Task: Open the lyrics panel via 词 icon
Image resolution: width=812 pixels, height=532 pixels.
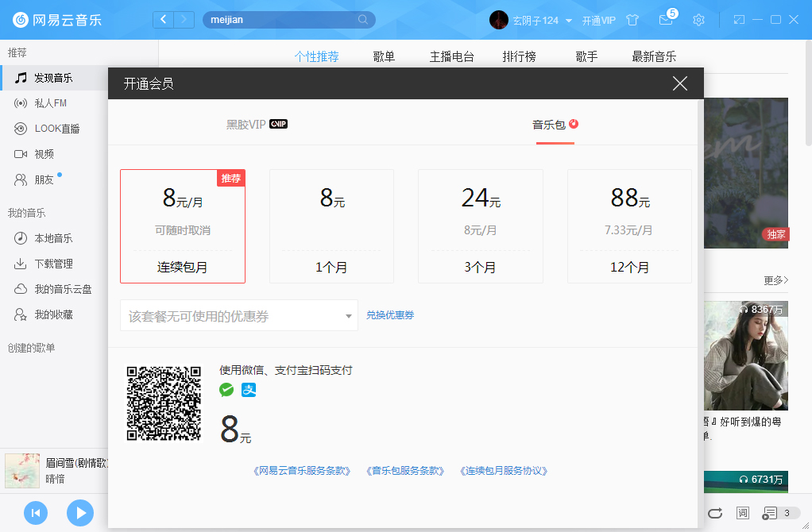Action: (x=743, y=513)
